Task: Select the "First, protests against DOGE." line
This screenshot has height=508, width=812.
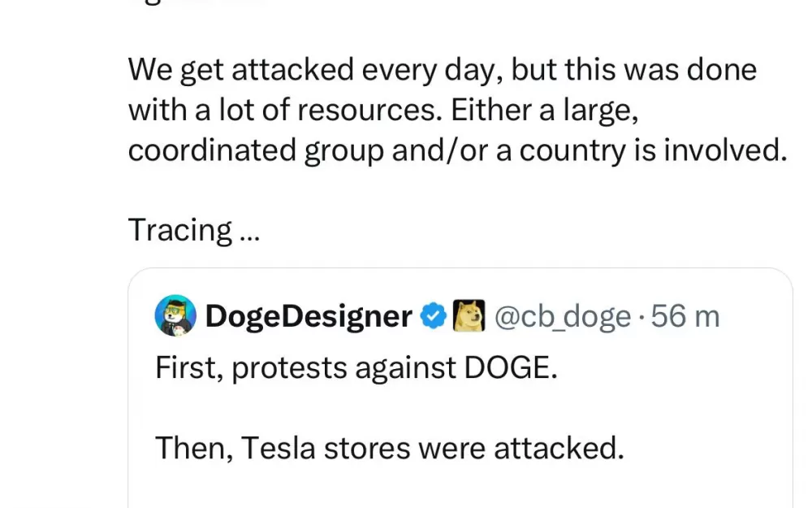Action: [x=356, y=368]
